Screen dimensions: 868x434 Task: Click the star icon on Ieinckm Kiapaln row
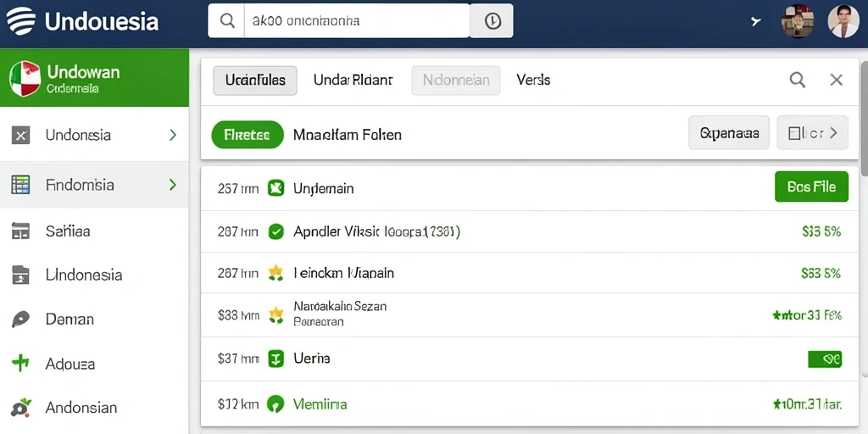275,273
